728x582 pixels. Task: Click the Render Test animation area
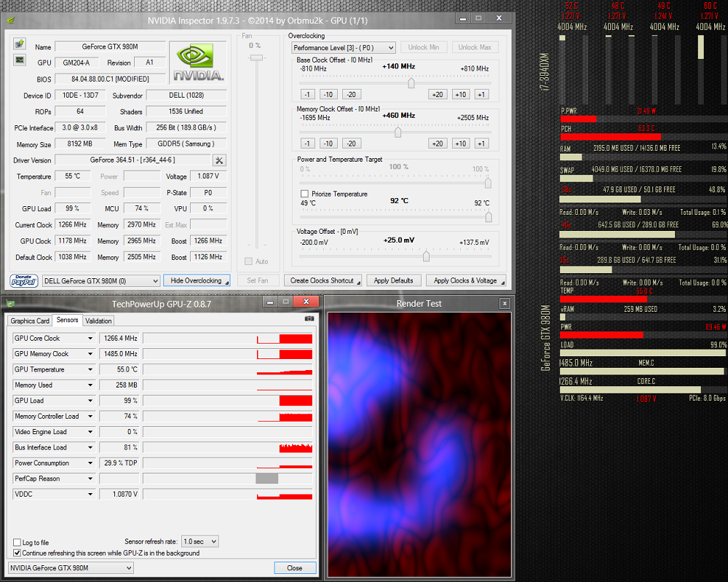tap(419, 444)
